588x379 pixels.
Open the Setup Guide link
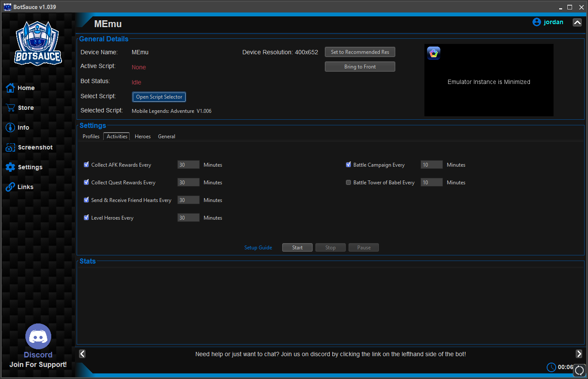coord(258,248)
